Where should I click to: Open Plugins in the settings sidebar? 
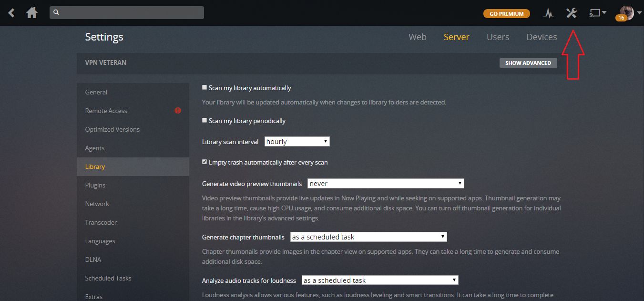[133, 185]
